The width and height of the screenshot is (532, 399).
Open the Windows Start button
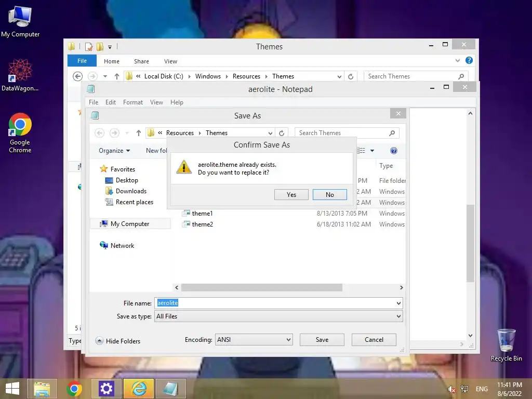12,389
